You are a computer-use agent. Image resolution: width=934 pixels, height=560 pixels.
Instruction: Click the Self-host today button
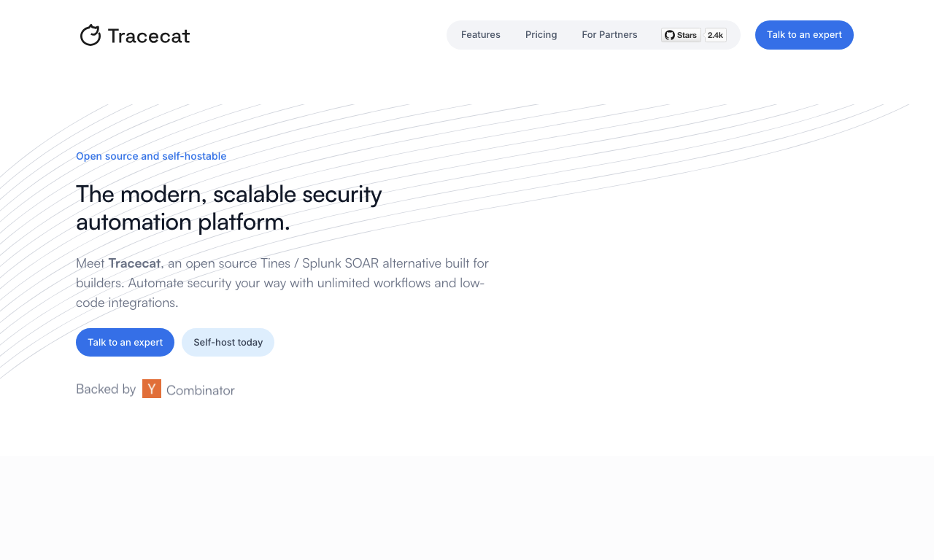(228, 343)
